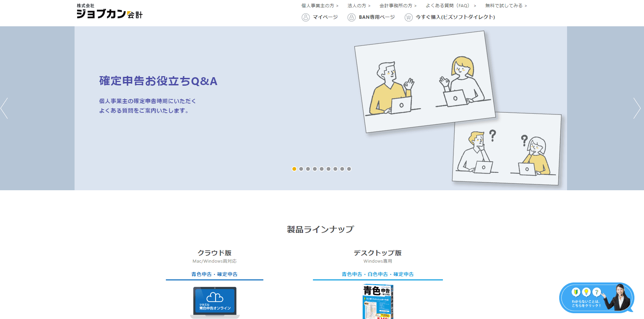The width and height of the screenshot is (644, 319).
Task: Advance carousel with right arrow
Action: [636, 108]
